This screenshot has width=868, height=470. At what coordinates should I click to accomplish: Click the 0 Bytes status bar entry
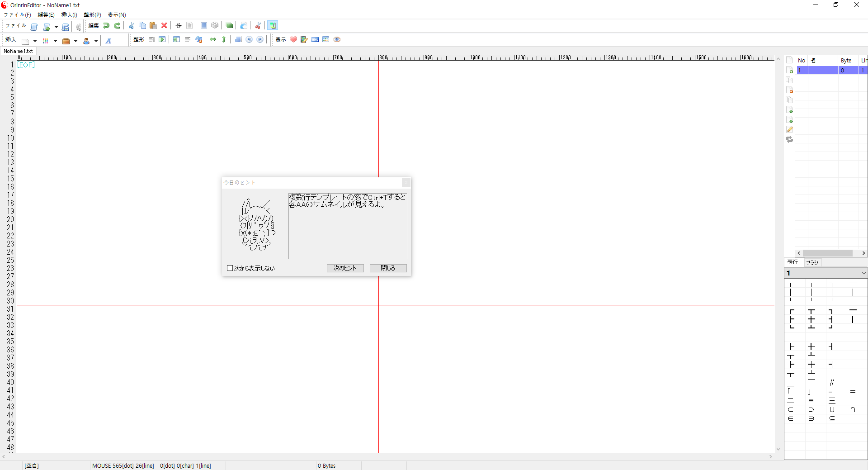[x=327, y=466]
